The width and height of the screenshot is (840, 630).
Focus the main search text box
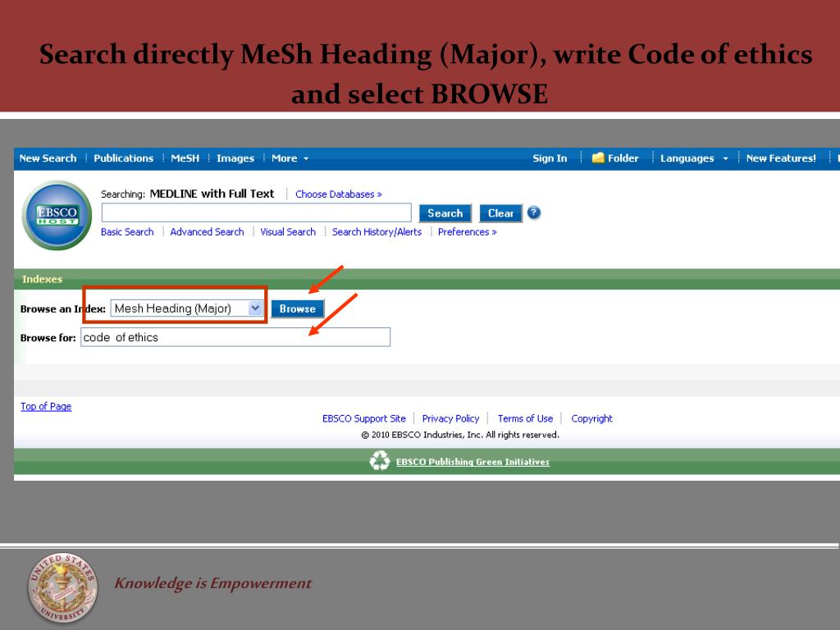[x=257, y=212]
